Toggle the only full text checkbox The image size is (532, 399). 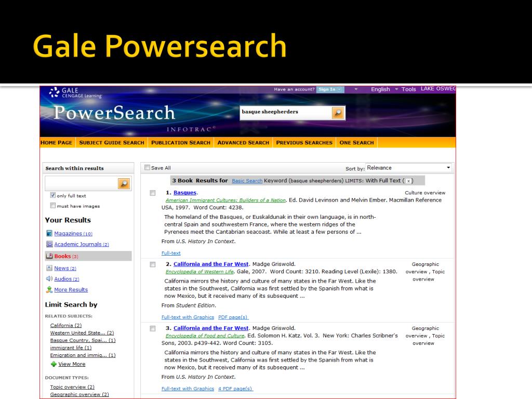click(x=52, y=195)
